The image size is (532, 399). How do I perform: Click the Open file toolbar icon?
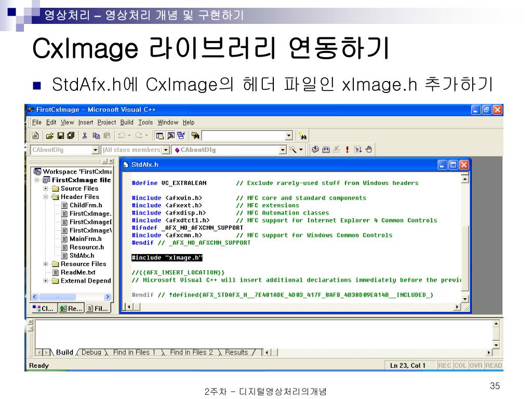[49, 136]
